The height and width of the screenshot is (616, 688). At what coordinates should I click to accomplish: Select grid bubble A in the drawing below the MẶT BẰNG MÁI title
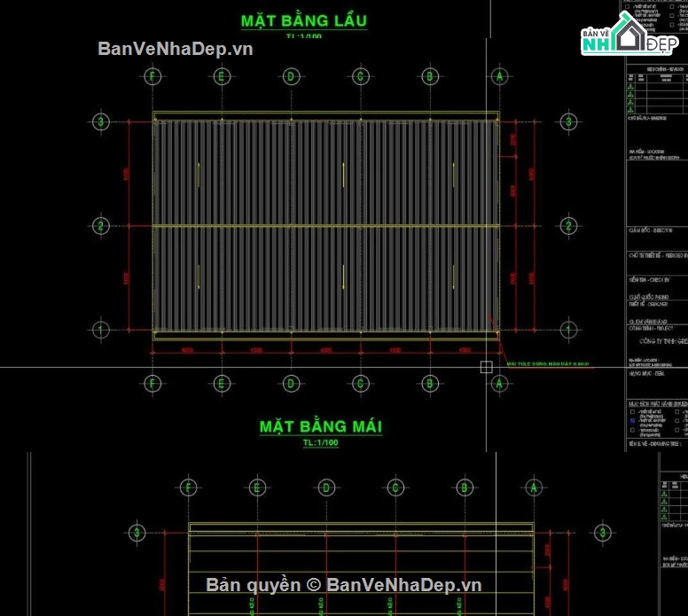(534, 487)
